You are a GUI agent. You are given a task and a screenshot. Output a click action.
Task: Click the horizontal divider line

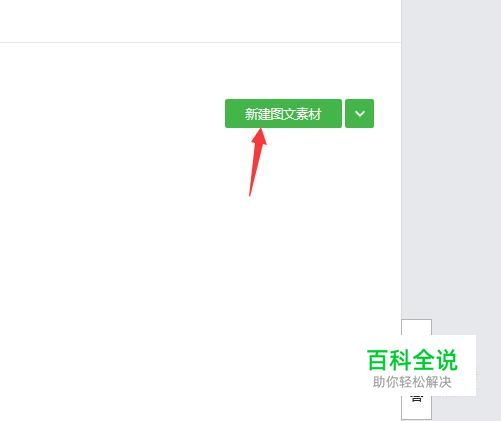pos(200,43)
